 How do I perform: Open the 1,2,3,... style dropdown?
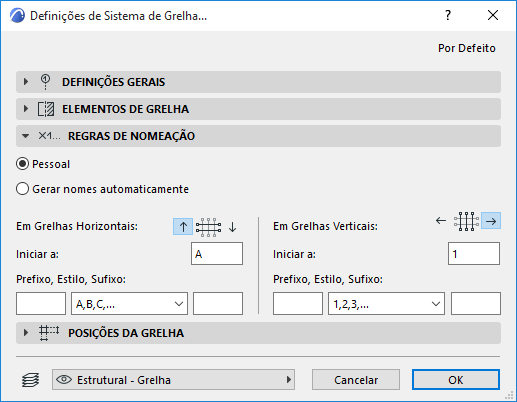pos(386,304)
